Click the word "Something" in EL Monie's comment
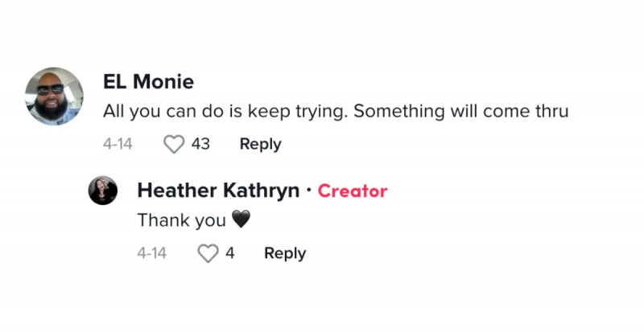Image resolution: width=644 pixels, height=336 pixels. pos(398,112)
